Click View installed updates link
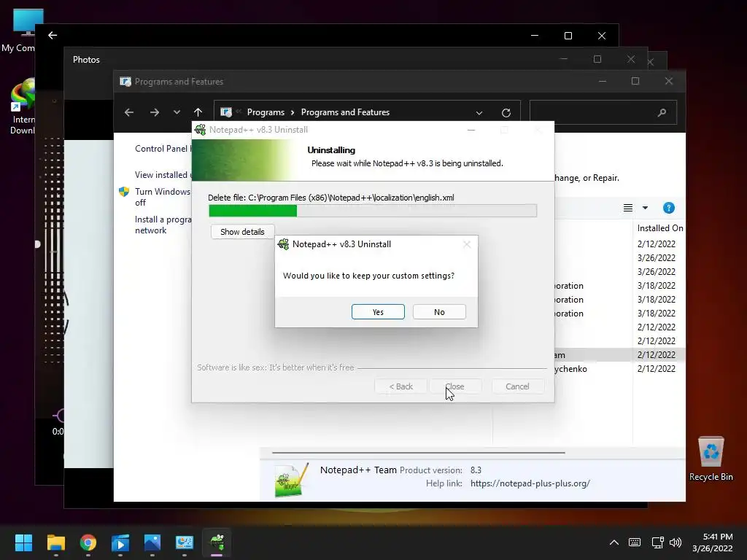The image size is (747, 560). click(163, 175)
